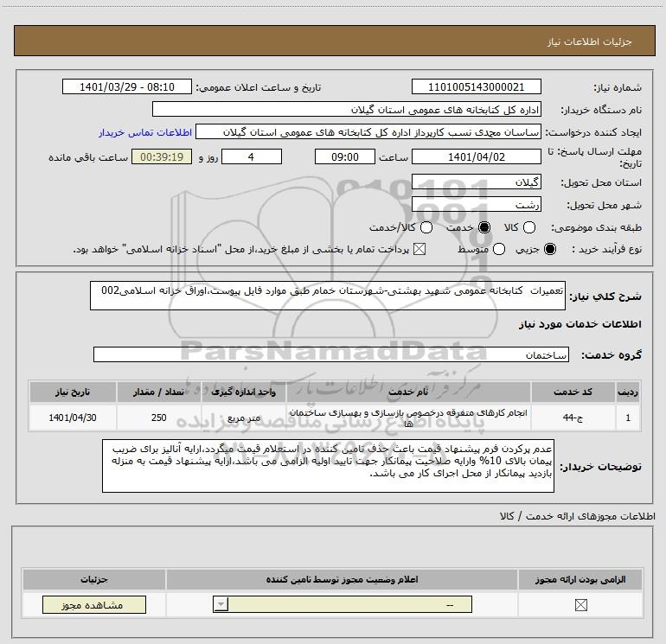Click the تاریخ نیاز column header

tap(73, 392)
